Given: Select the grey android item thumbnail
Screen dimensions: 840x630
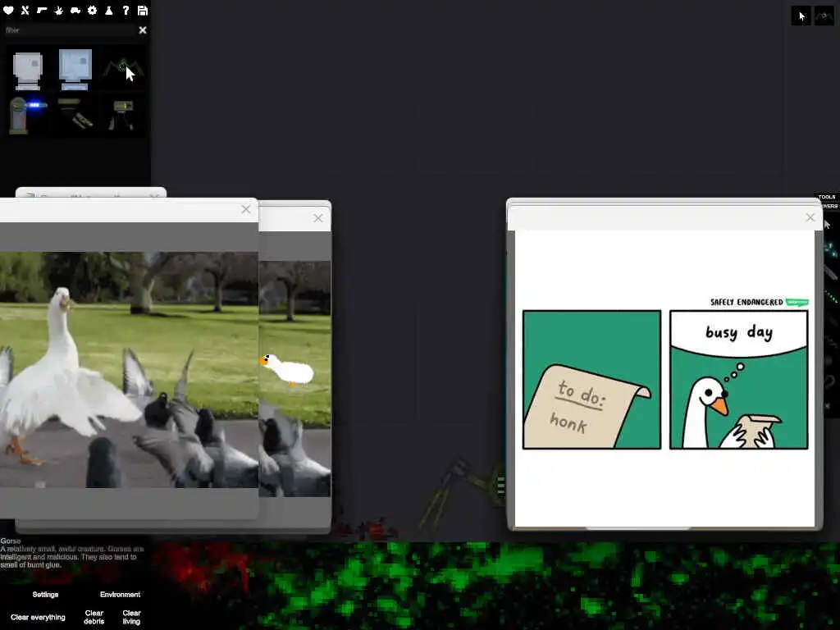Looking at the screenshot, I should tap(27, 71).
